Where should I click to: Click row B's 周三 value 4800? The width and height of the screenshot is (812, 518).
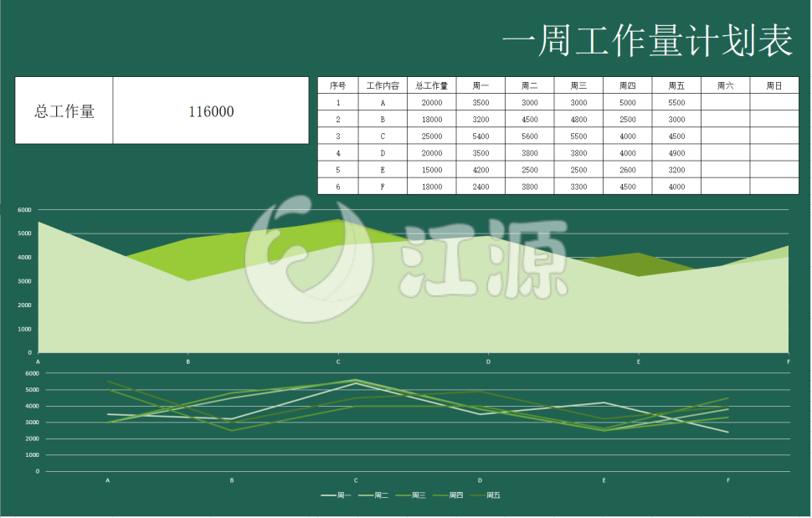point(578,119)
